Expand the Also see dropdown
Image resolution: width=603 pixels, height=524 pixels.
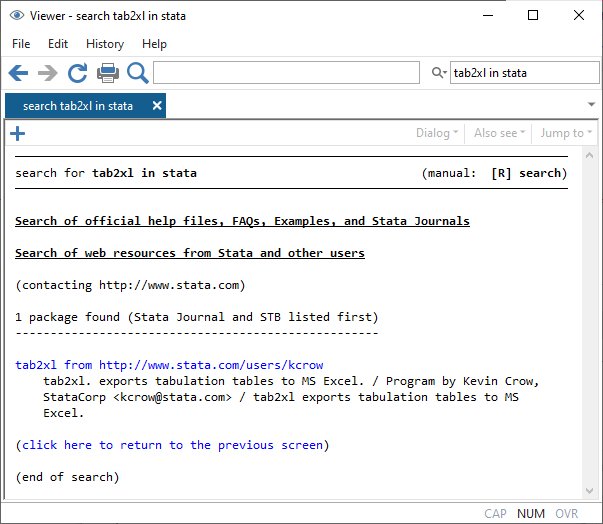click(499, 133)
